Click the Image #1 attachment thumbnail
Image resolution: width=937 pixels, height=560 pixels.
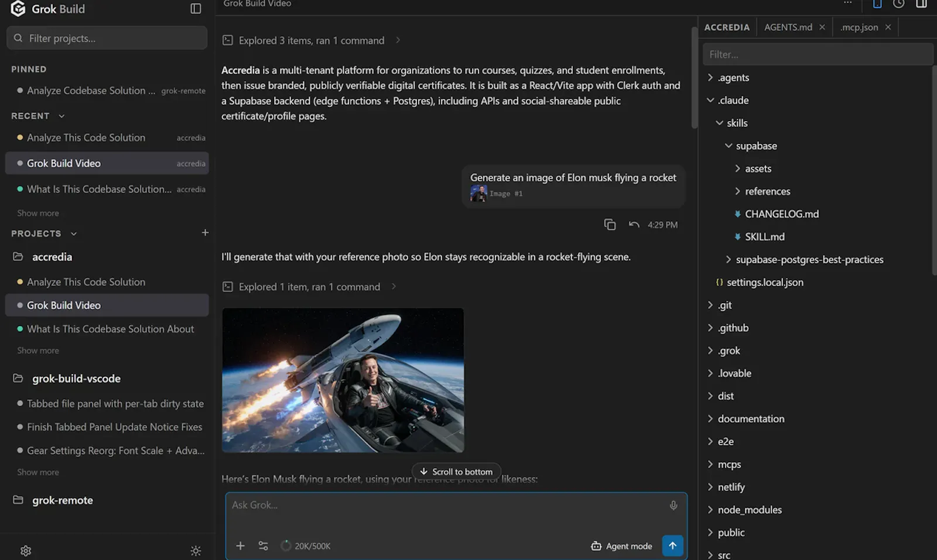click(x=478, y=193)
